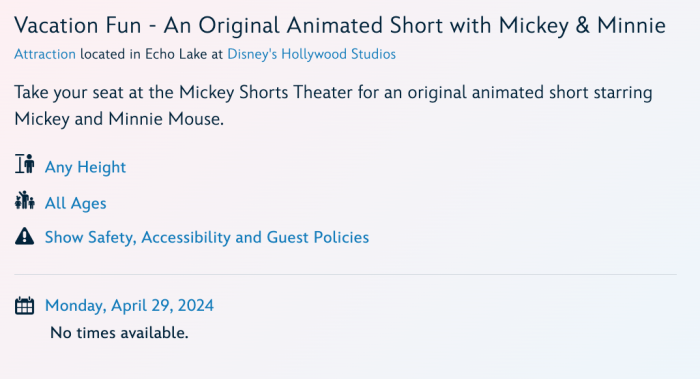Click the 'No times available.' message
The width and height of the screenshot is (700, 379).
119,333
